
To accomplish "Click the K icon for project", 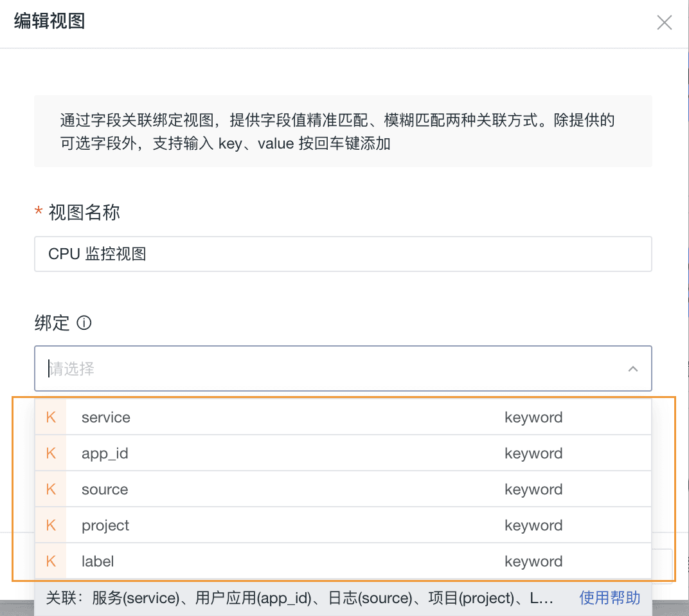I will click(51, 525).
